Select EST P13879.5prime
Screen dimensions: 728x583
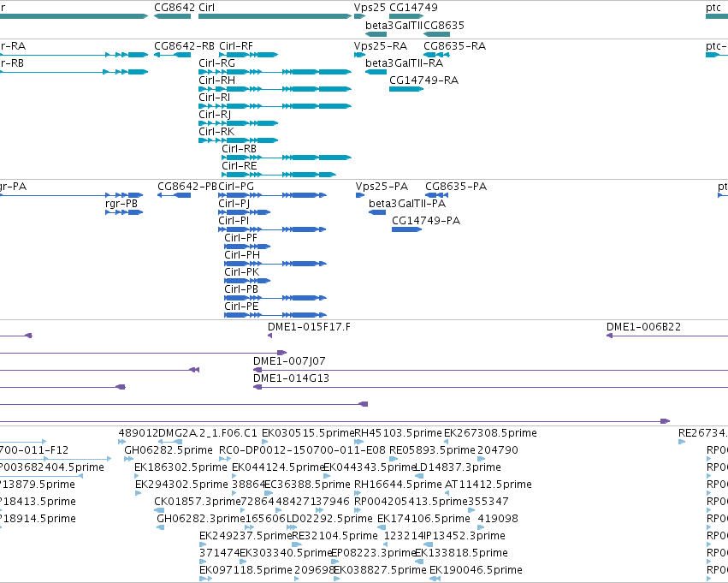[37, 485]
